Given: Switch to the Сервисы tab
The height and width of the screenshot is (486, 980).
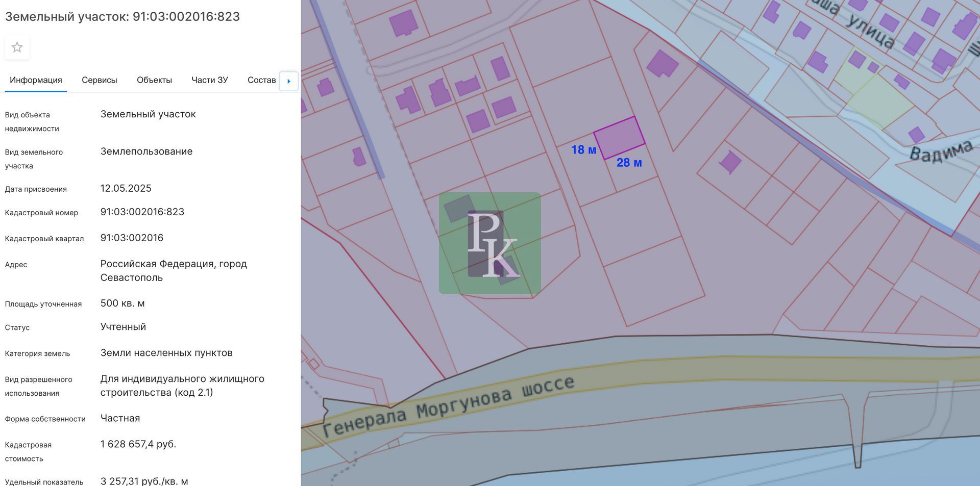Looking at the screenshot, I should coord(99,80).
